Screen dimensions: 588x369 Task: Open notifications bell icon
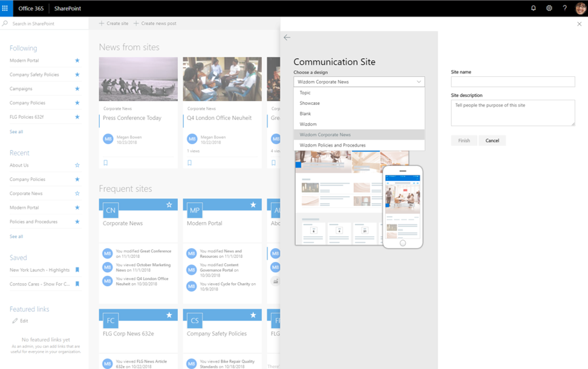[533, 8]
